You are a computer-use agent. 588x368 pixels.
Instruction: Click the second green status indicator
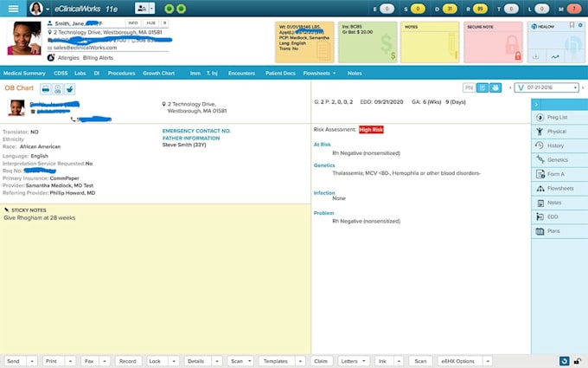click(x=181, y=9)
